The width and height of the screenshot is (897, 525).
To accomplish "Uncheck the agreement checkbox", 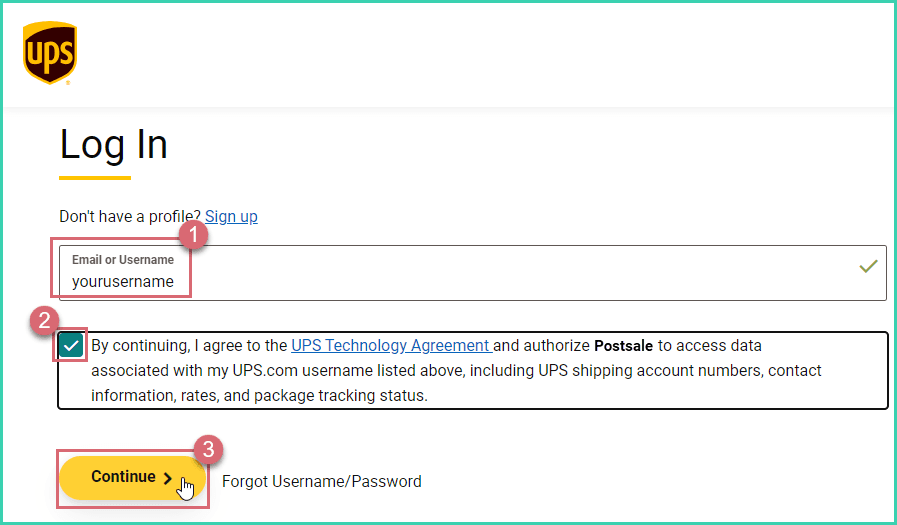I will 72,346.
